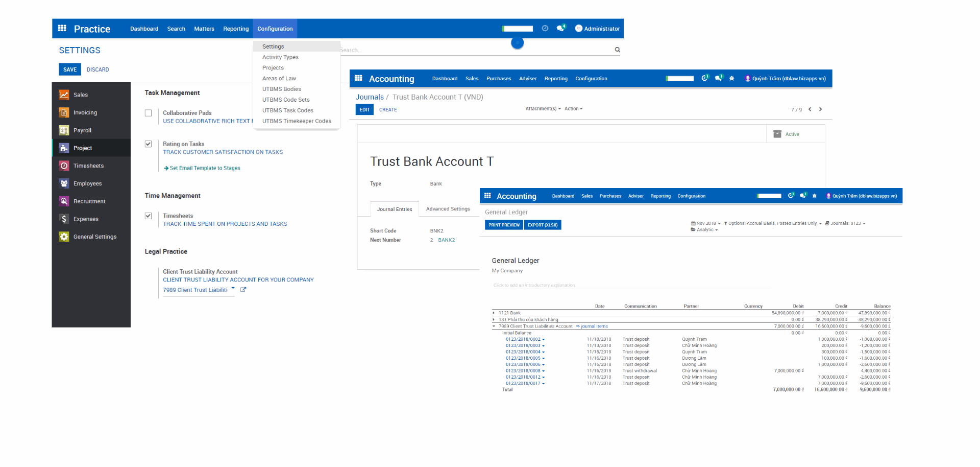This screenshot has height=467, width=980.
Task: Expand the 1121 Bank ledger row
Action: 494,313
